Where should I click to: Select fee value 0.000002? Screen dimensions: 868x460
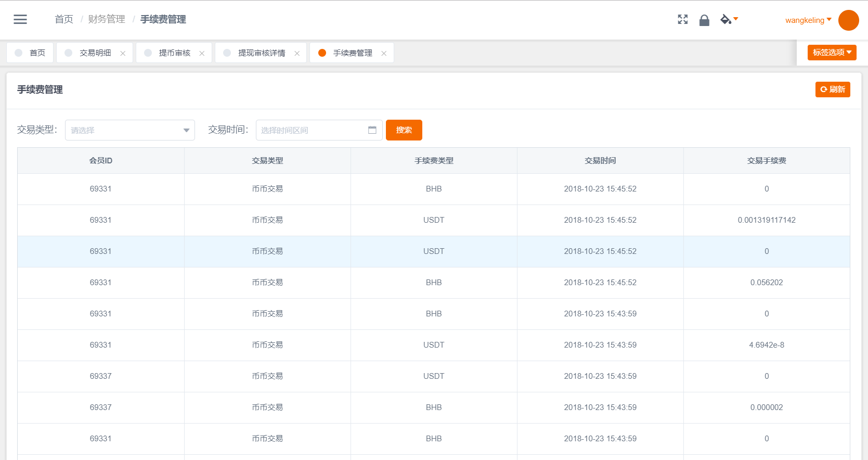(x=767, y=407)
